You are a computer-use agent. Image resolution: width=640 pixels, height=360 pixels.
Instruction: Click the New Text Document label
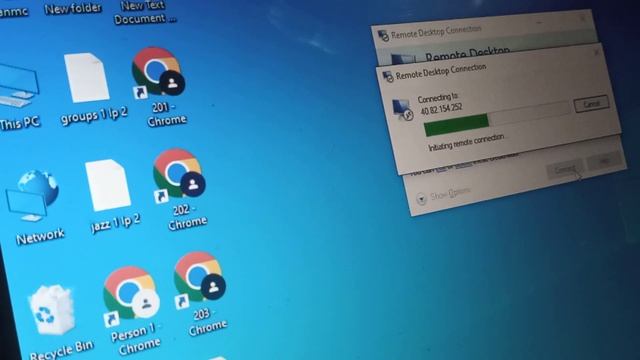coord(144,13)
